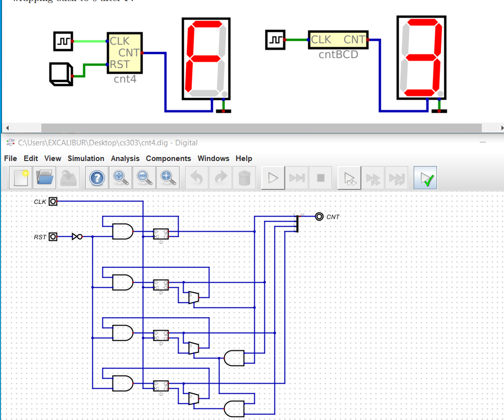The height and width of the screenshot is (420, 504).
Task: Open an existing circuit file
Action: 44,178
